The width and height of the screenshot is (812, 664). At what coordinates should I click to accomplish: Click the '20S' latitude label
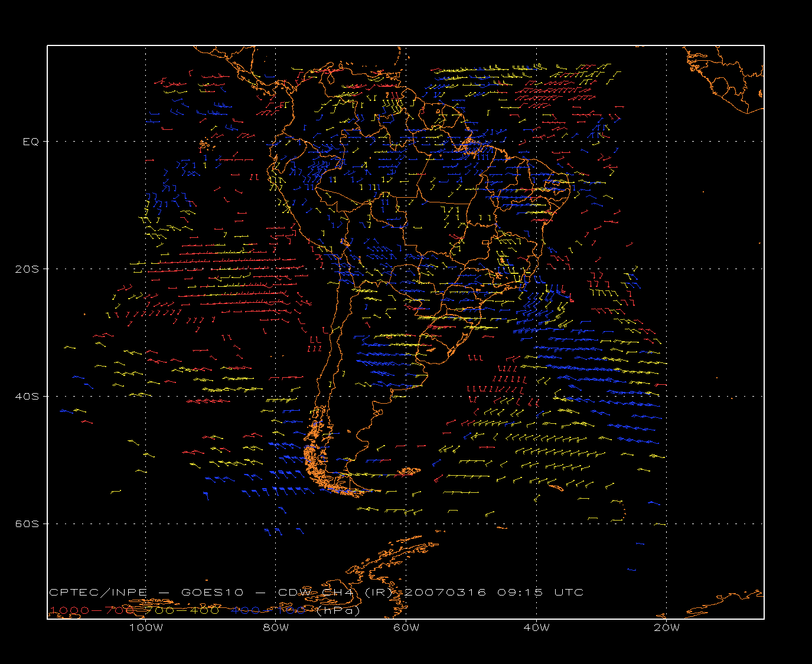click(x=27, y=269)
